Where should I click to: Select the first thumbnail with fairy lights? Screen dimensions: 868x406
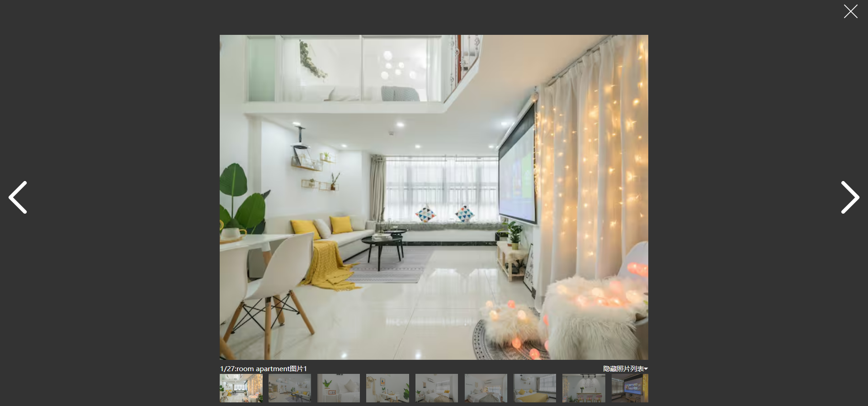click(241, 388)
